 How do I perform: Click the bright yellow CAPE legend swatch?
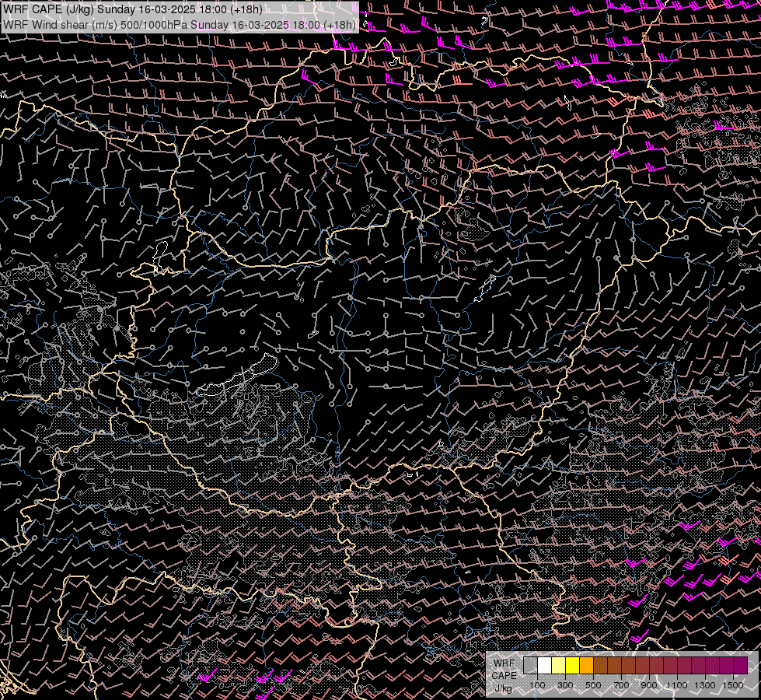pos(573,666)
